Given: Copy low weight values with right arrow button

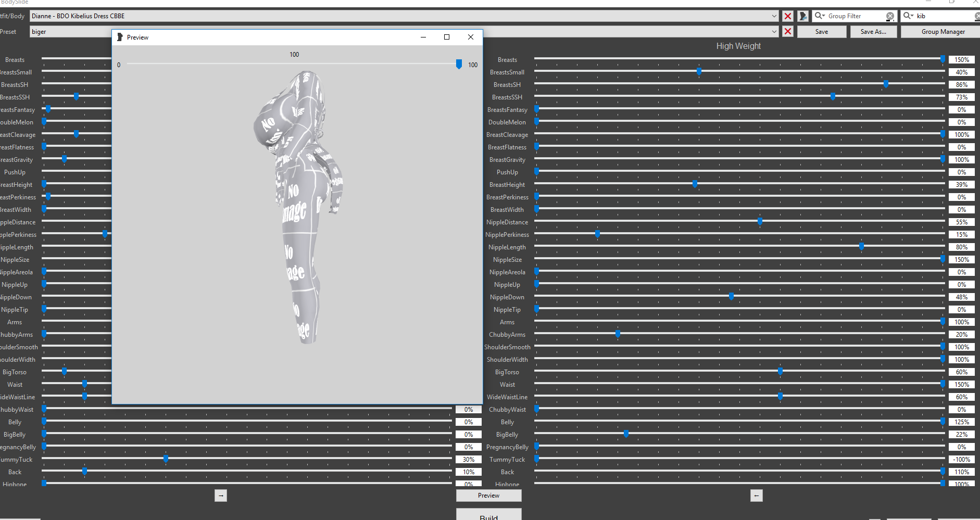Looking at the screenshot, I should click(x=221, y=496).
